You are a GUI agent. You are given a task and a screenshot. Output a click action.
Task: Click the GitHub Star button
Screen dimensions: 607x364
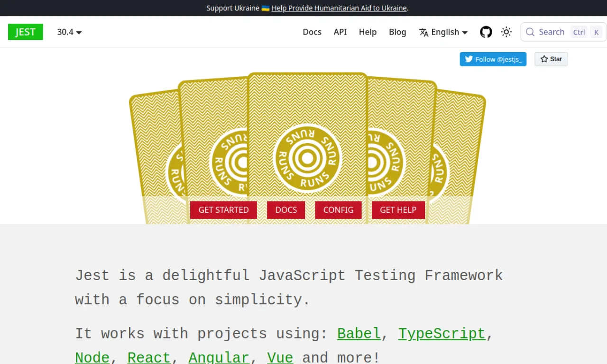pos(551,59)
